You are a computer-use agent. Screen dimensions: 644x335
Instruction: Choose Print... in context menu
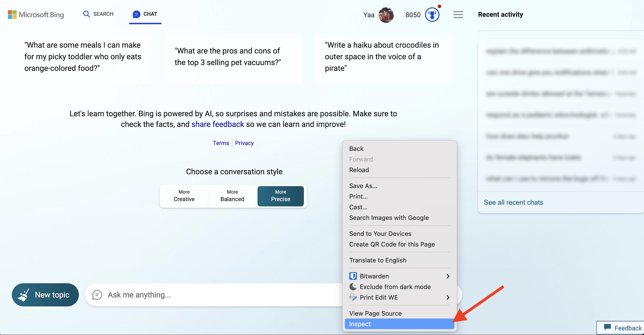[x=400, y=196]
